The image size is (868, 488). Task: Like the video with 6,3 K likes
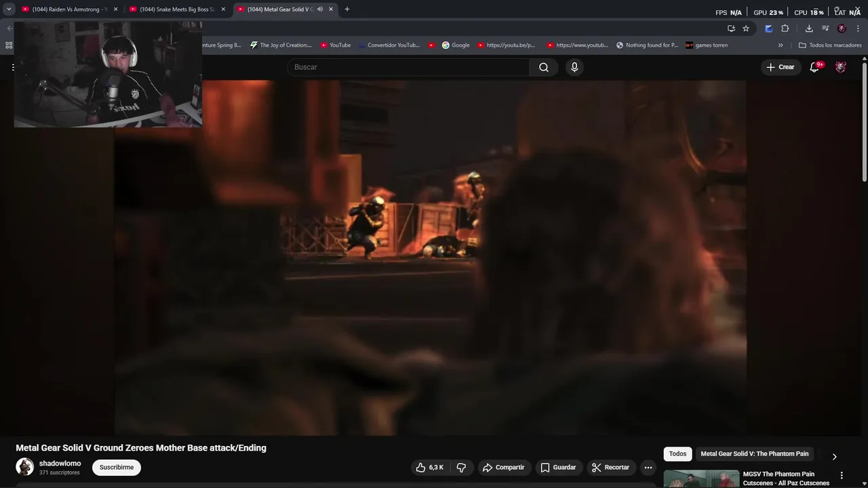429,467
